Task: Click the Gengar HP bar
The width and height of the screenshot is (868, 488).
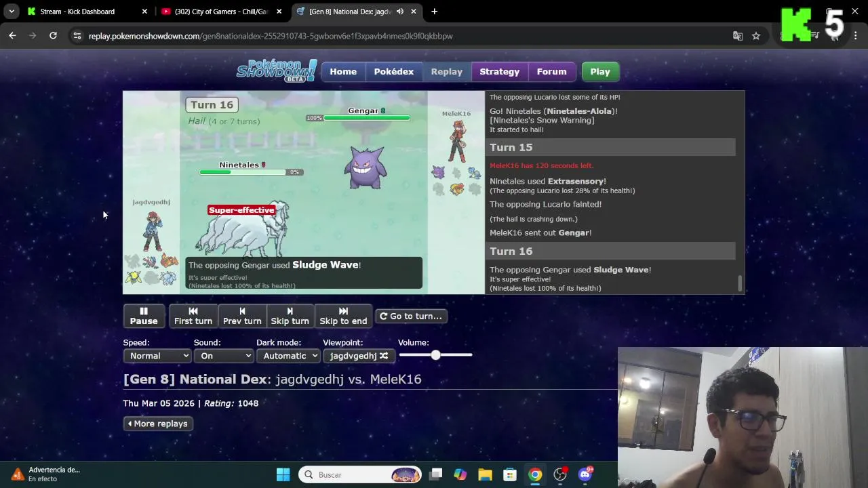Action: (x=366, y=118)
